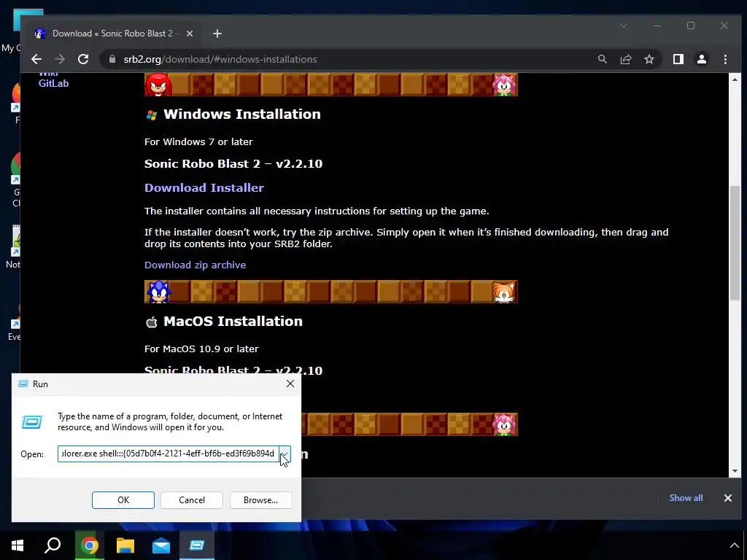
Task: Open the GitLab sidebar link
Action: (x=53, y=83)
